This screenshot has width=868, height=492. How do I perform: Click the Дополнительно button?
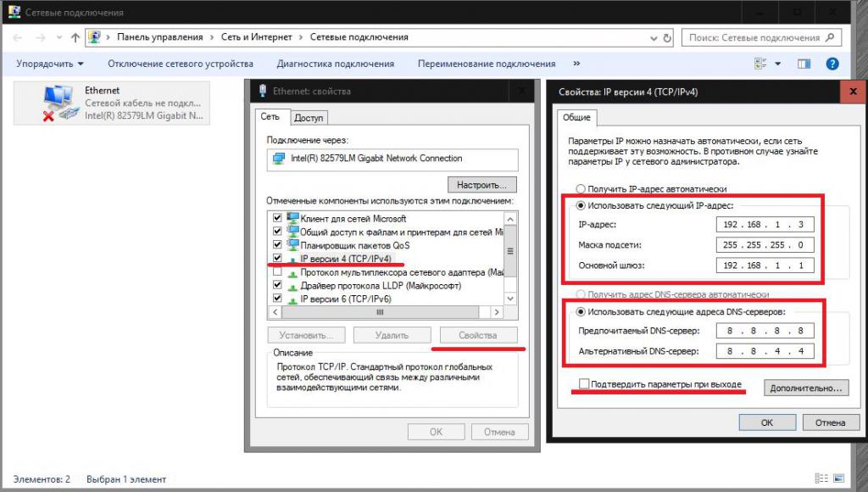(806, 388)
